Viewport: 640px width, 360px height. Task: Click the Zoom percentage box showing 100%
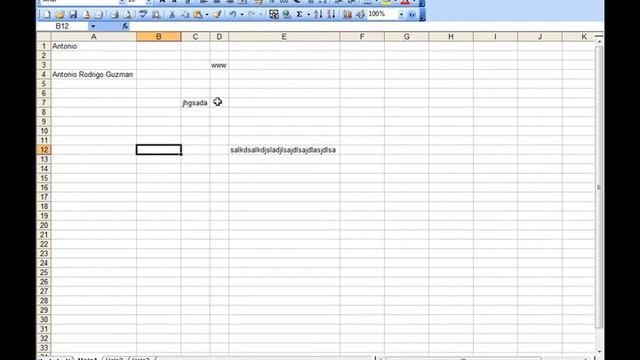[382, 14]
